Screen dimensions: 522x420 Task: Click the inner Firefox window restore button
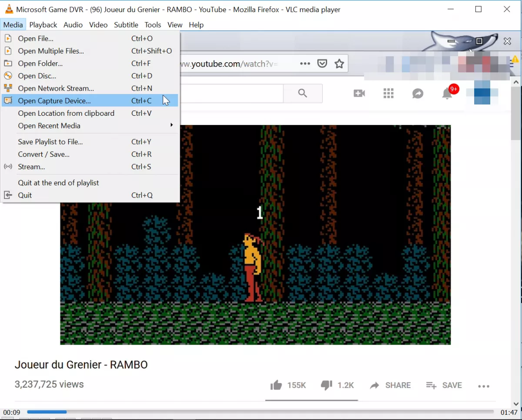(479, 41)
